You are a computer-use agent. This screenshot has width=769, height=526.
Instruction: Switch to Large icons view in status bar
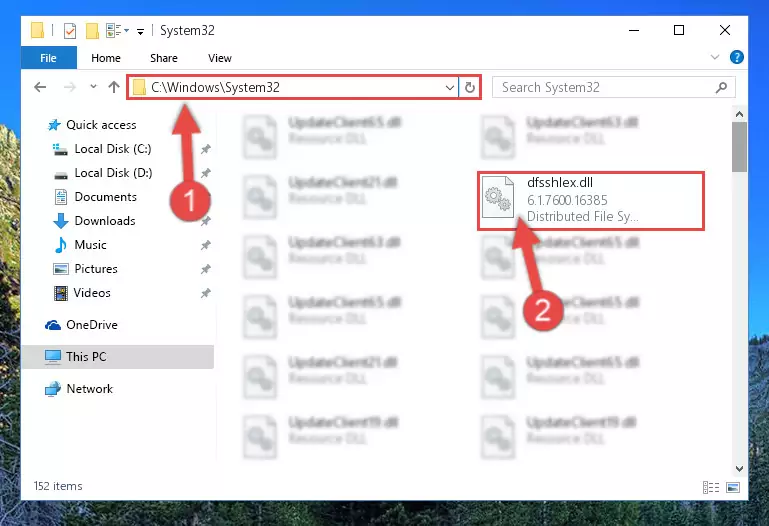point(733,487)
